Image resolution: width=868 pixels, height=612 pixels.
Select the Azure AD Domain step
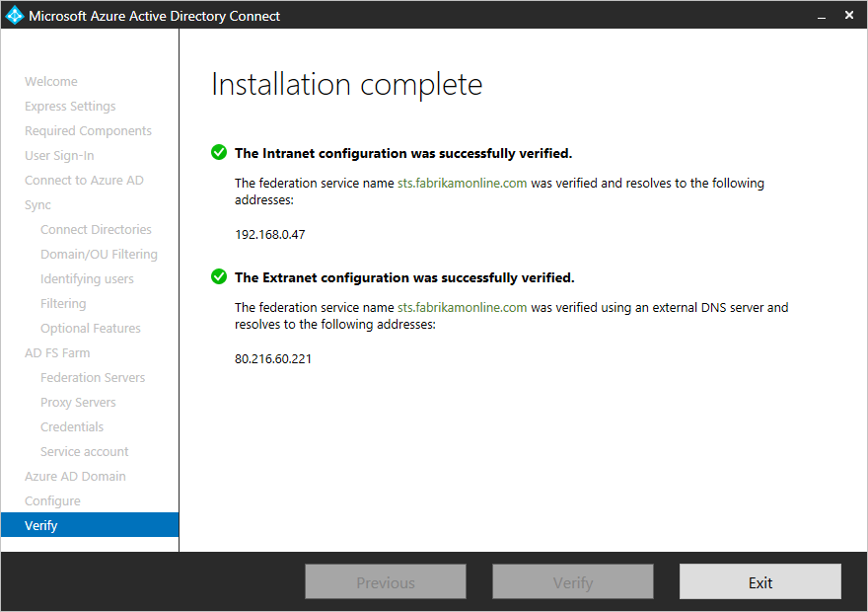(x=75, y=477)
